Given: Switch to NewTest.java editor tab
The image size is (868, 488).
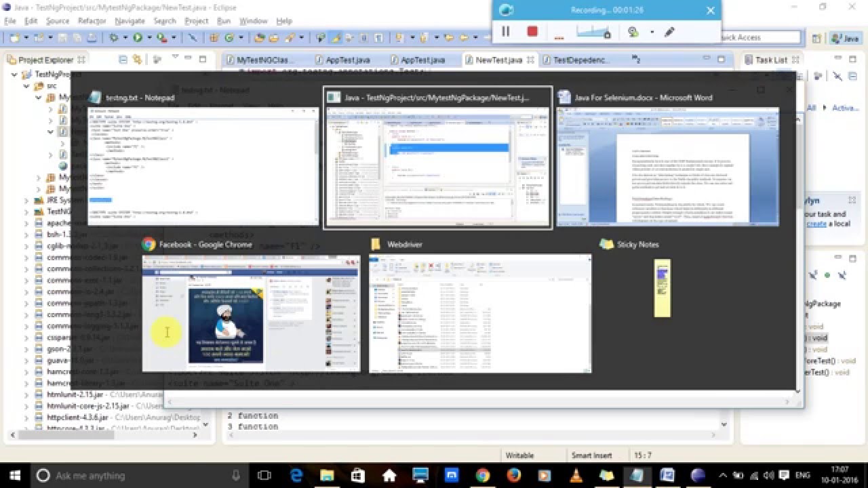Looking at the screenshot, I should click(x=498, y=60).
